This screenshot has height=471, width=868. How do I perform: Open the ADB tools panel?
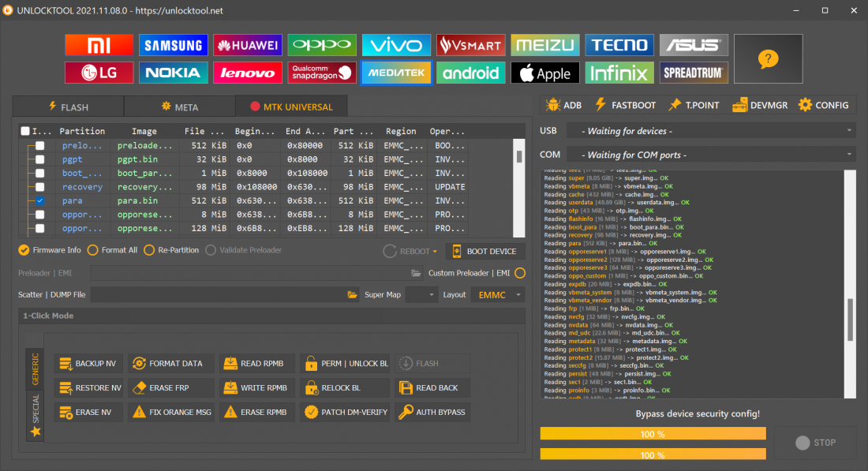563,105
